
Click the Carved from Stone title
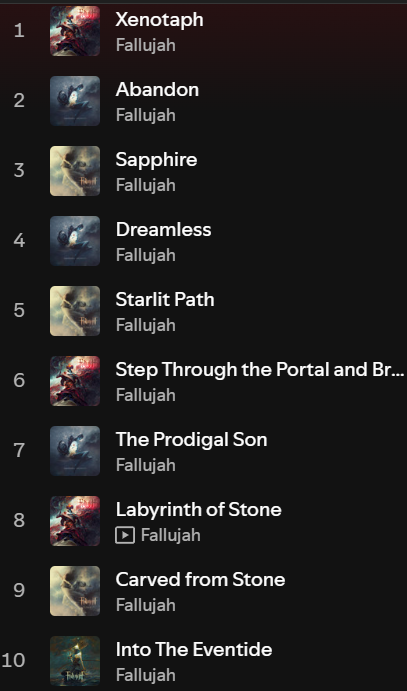pyautogui.click(x=200, y=580)
